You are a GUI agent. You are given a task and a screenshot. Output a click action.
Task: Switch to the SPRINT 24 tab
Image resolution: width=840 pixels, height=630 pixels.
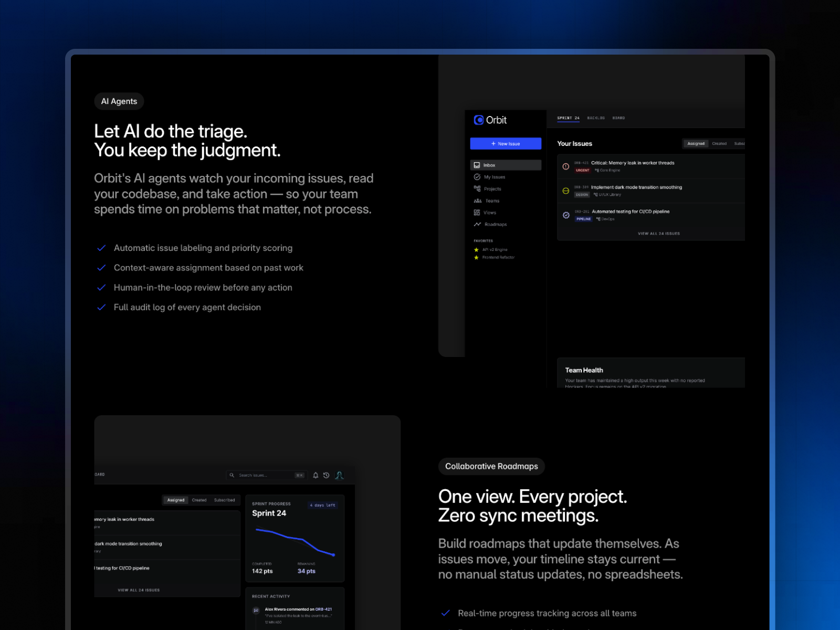point(568,118)
